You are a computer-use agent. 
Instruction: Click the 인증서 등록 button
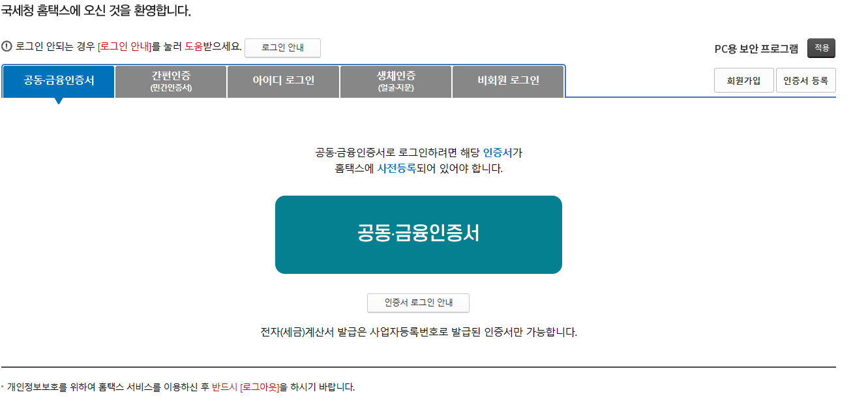(x=805, y=81)
